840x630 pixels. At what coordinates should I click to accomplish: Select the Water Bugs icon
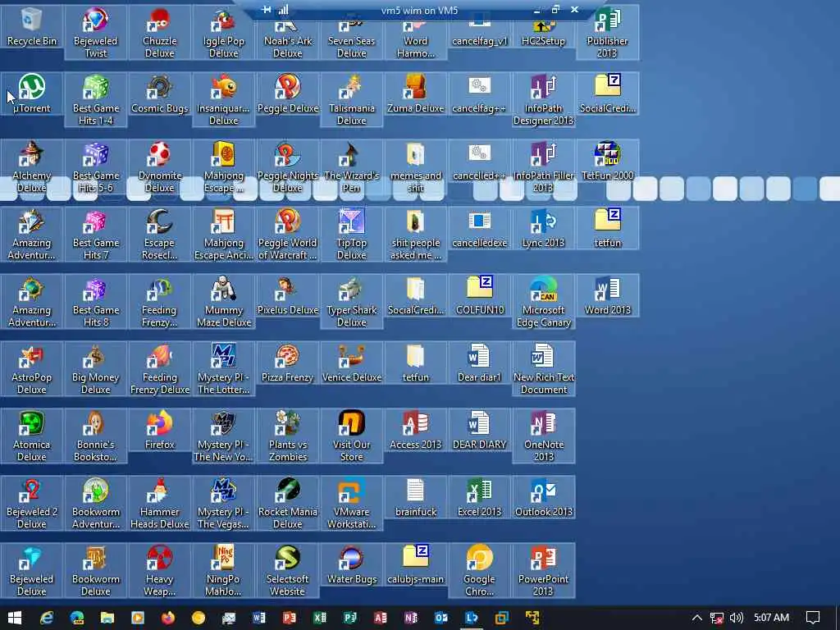point(351,564)
